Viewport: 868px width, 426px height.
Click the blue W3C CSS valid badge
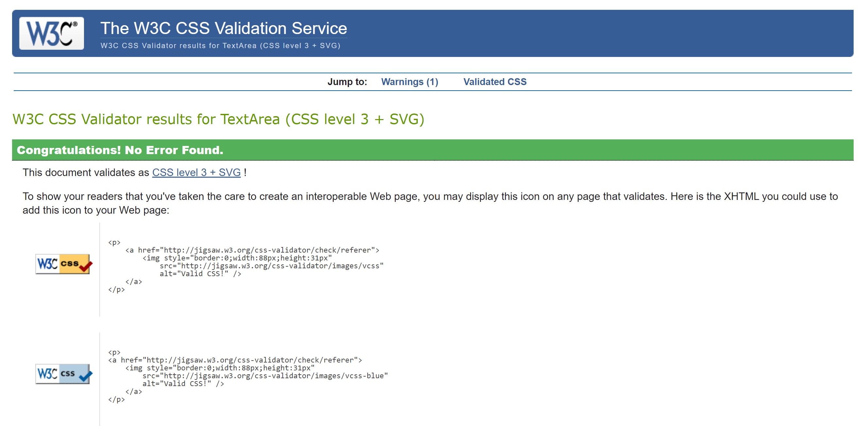point(63,374)
